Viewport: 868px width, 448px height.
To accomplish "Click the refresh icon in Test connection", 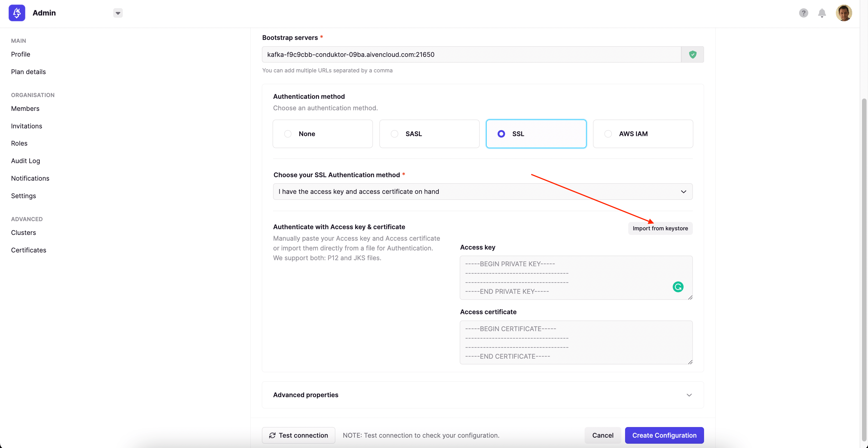I will [272, 435].
